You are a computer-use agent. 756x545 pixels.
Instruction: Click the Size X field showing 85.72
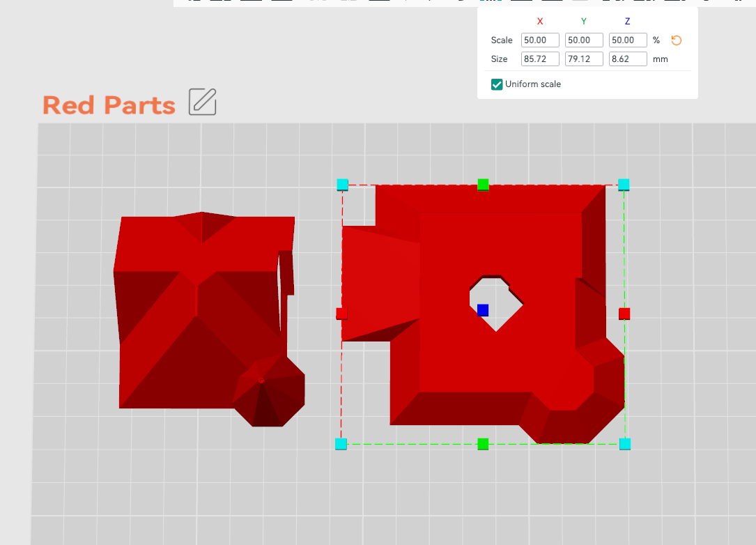[x=540, y=59]
